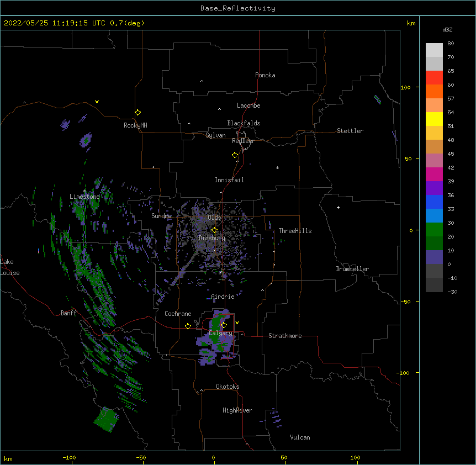
Task: Select the dark gray -30 to -10 dBZ swatch
Action: [434, 285]
